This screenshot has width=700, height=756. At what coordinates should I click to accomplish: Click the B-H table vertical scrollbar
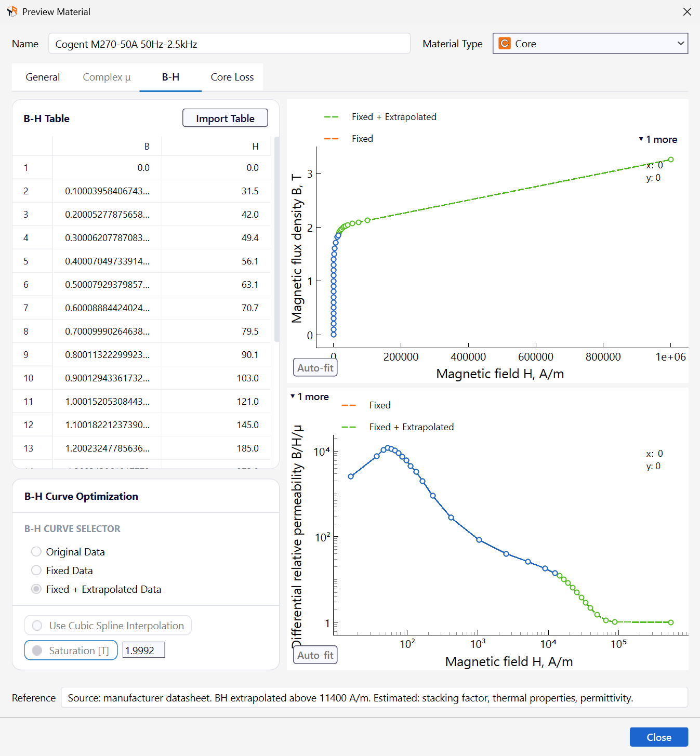coord(276,239)
